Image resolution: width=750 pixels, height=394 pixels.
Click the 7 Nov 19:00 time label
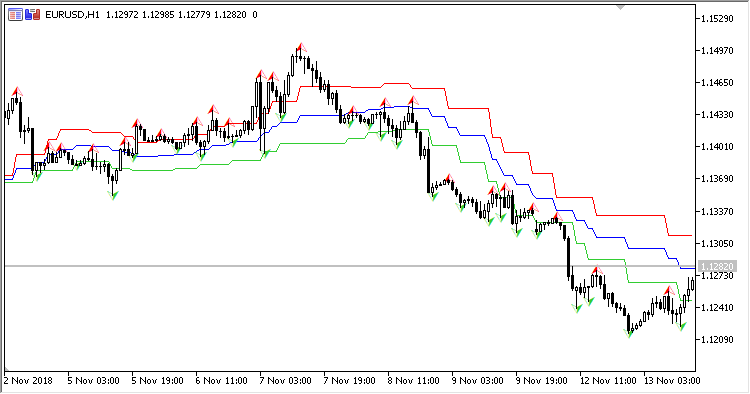(350, 381)
